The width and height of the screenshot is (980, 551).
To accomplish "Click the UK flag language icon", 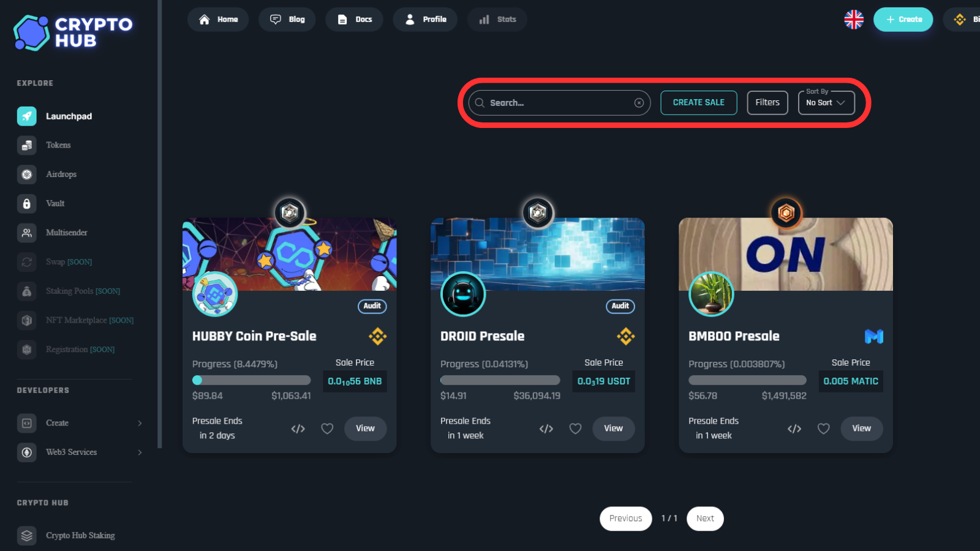I will pyautogui.click(x=853, y=20).
